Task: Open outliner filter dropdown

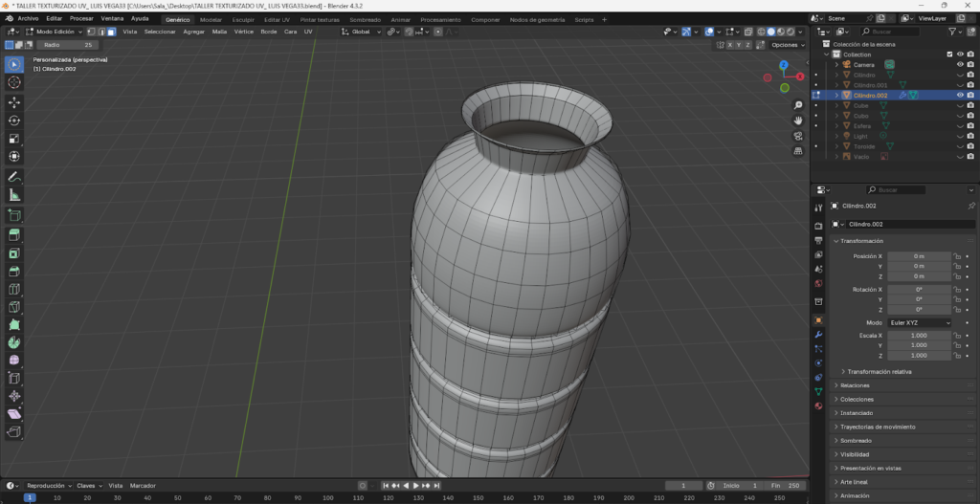Action: pyautogui.click(x=955, y=32)
